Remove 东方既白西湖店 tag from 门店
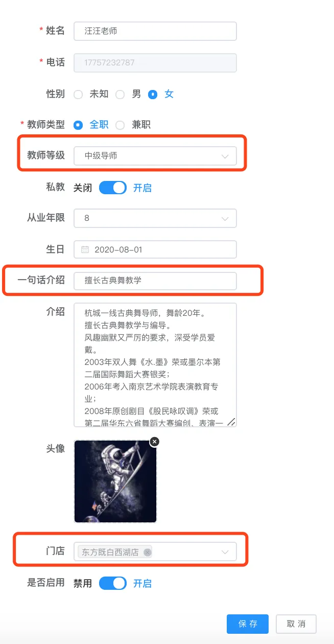Screen dimensions: 334x644 [x=147, y=552]
